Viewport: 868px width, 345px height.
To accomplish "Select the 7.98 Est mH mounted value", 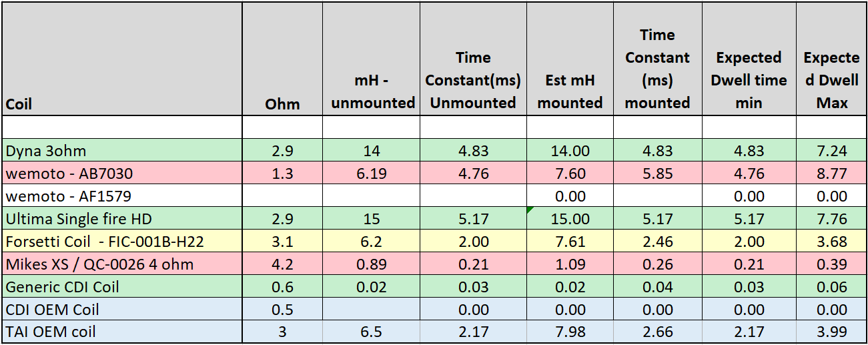I will click(x=570, y=332).
